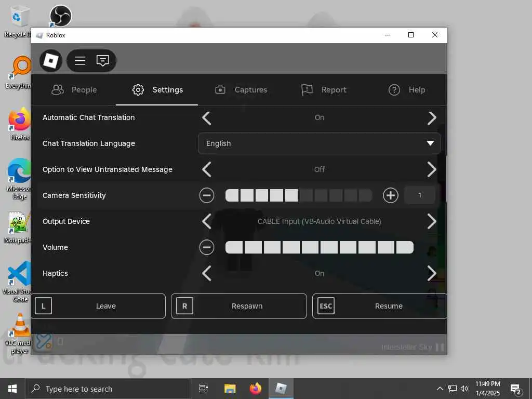Click left arrow for Haptics
The image size is (532, 399).
[x=207, y=273]
